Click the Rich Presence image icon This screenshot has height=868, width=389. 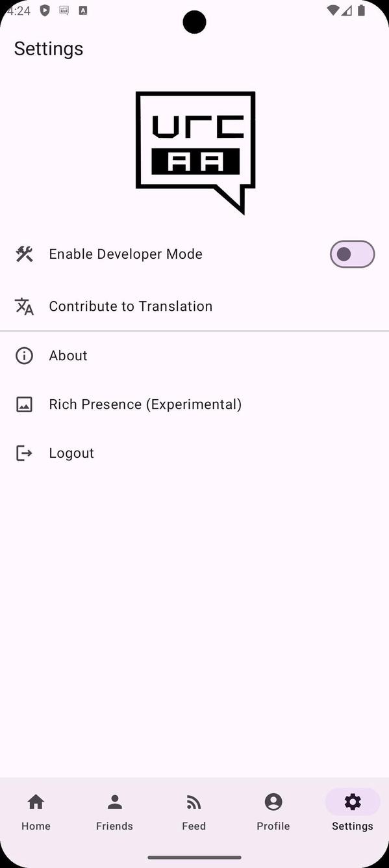point(24,404)
